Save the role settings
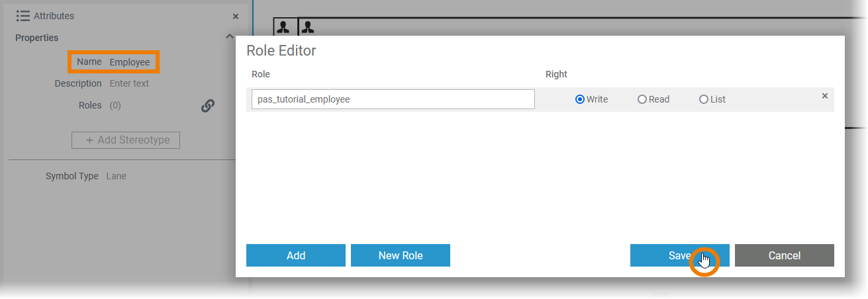The height and width of the screenshot is (299, 868). 679,255
